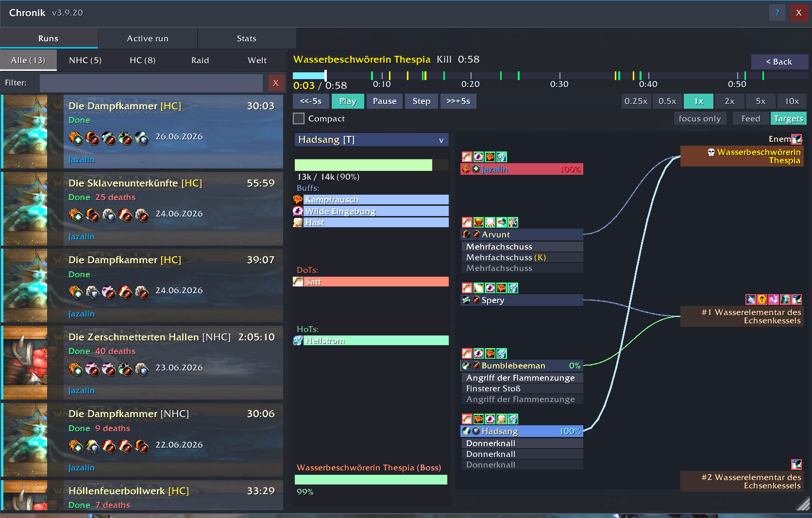
Task: Click Bumblebeeman's class icon
Action: pyautogui.click(x=466, y=366)
